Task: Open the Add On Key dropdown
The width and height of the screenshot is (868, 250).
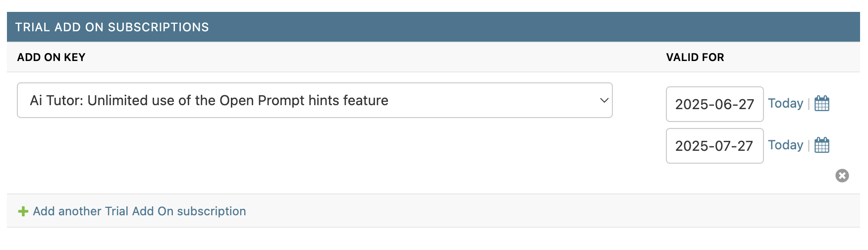Action: click(315, 100)
